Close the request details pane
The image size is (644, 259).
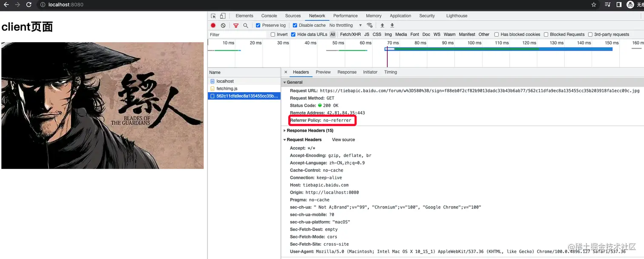[286, 72]
